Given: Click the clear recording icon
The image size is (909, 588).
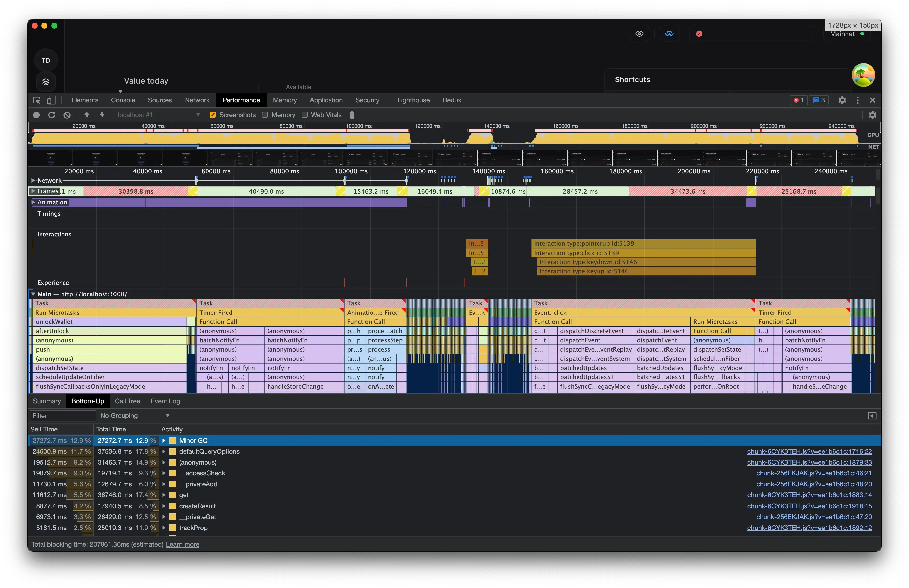Looking at the screenshot, I should [67, 115].
